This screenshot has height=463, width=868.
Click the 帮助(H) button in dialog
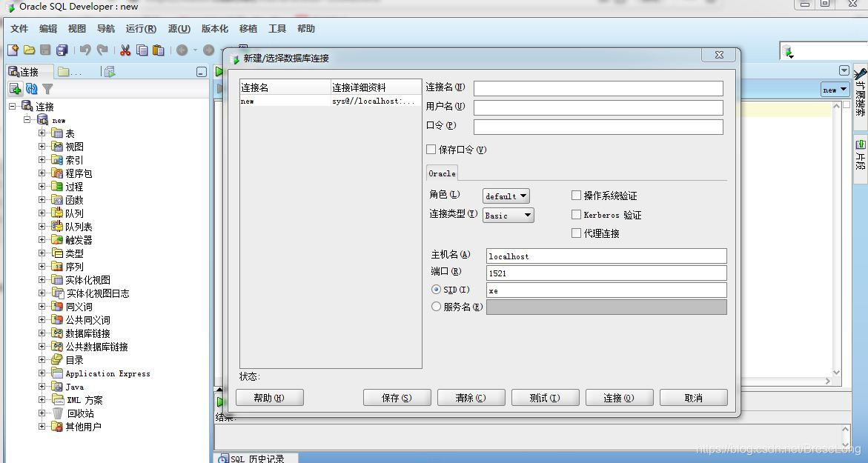pyautogui.click(x=270, y=398)
